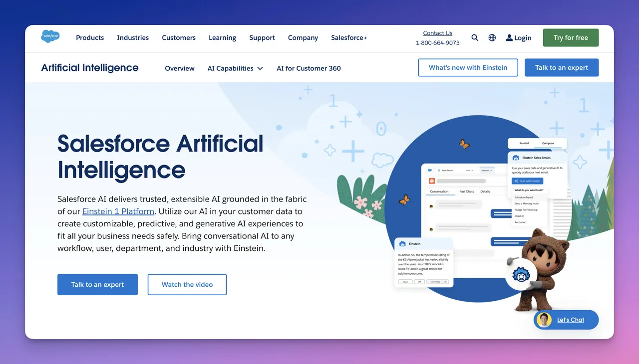
Task: Click the Compose tab in the illustration
Action: click(x=548, y=143)
